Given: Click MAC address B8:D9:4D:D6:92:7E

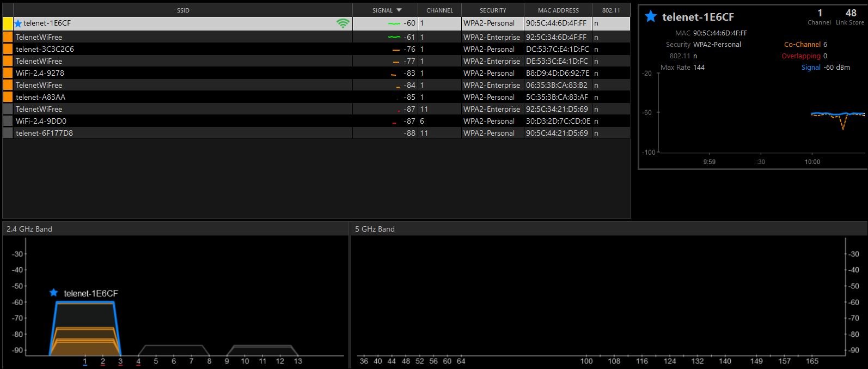Looking at the screenshot, I should (558, 73).
